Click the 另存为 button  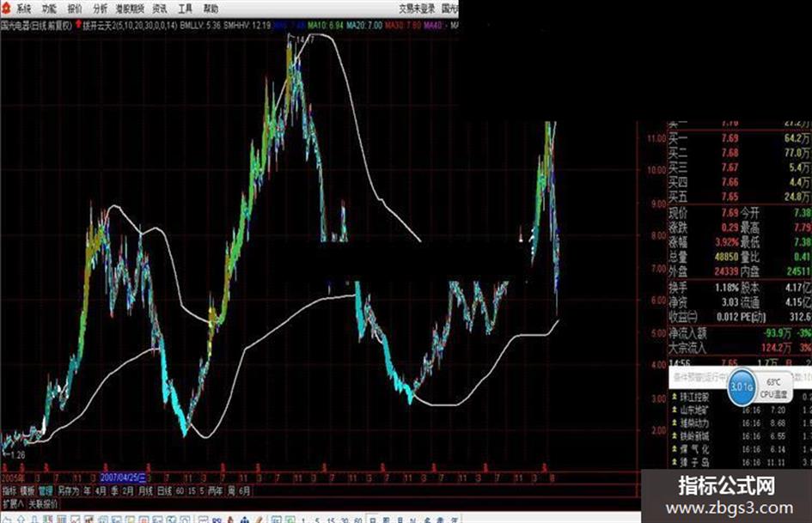[68, 490]
